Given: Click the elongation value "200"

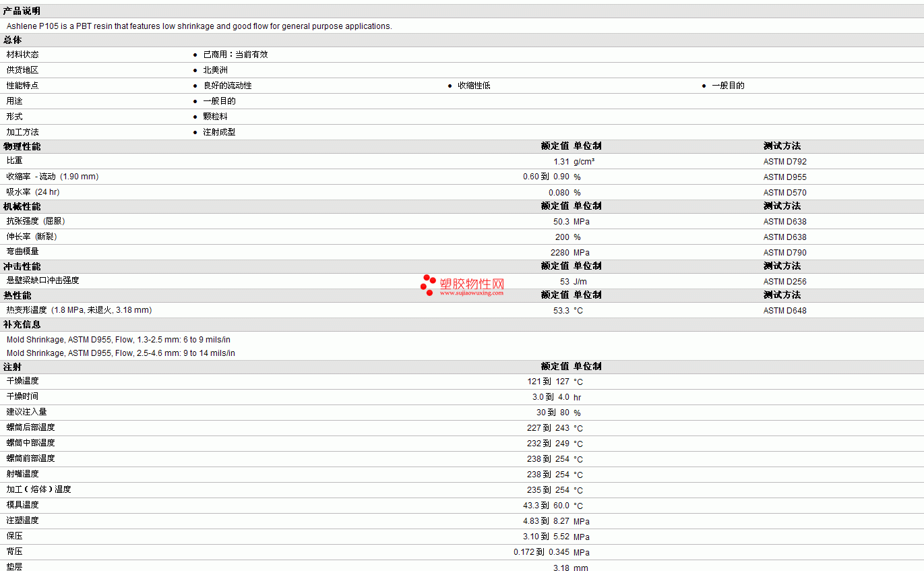Looking at the screenshot, I should pyautogui.click(x=562, y=237).
